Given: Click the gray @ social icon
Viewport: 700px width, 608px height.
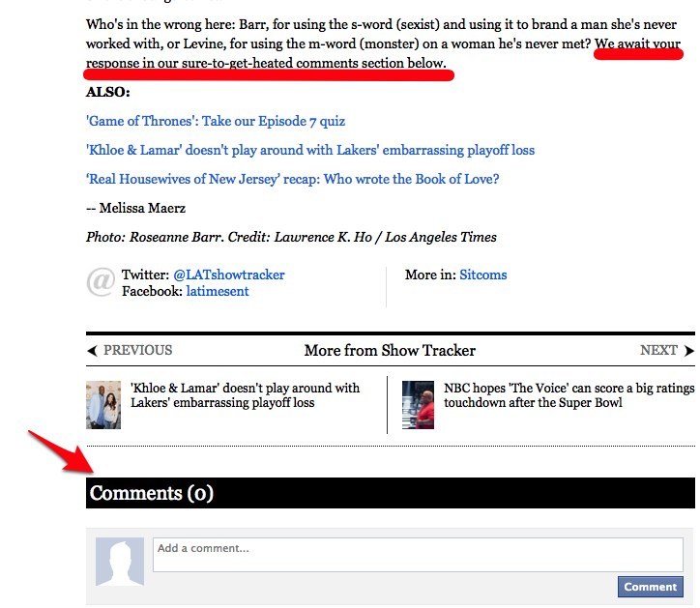Looking at the screenshot, I should point(101,281).
